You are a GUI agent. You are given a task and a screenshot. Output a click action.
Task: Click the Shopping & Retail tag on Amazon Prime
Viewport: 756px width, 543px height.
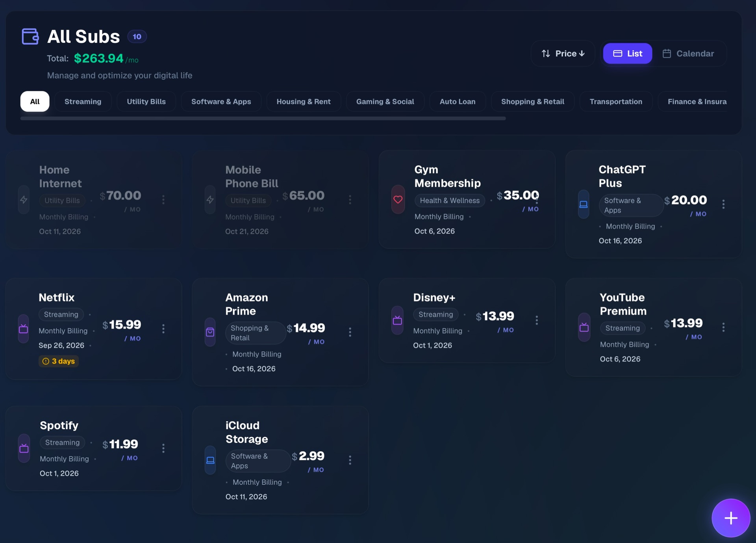click(256, 333)
